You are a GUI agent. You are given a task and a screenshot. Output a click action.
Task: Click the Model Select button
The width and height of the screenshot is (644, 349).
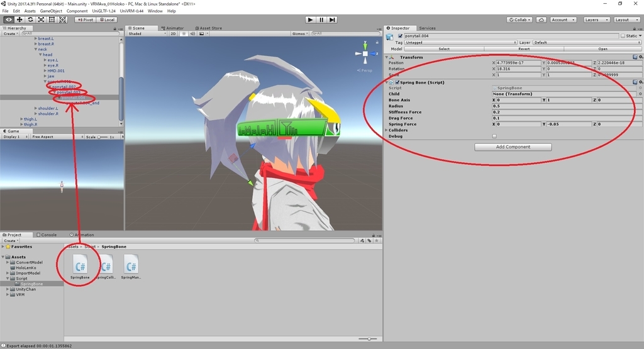click(x=444, y=49)
